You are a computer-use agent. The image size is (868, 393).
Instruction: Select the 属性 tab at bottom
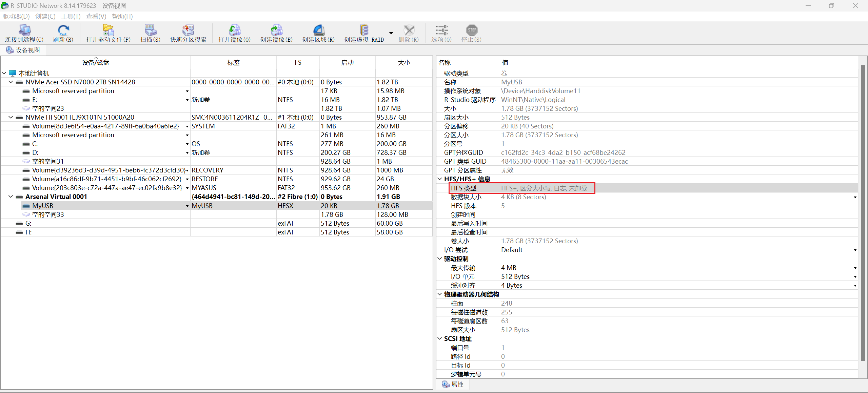pos(453,384)
